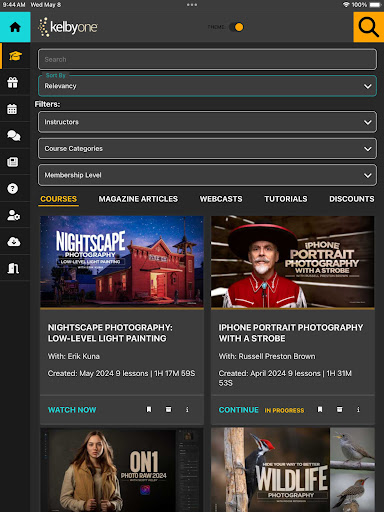384x512 pixels.
Task: Show info for Nightscape Photography course
Action: [x=187, y=409]
